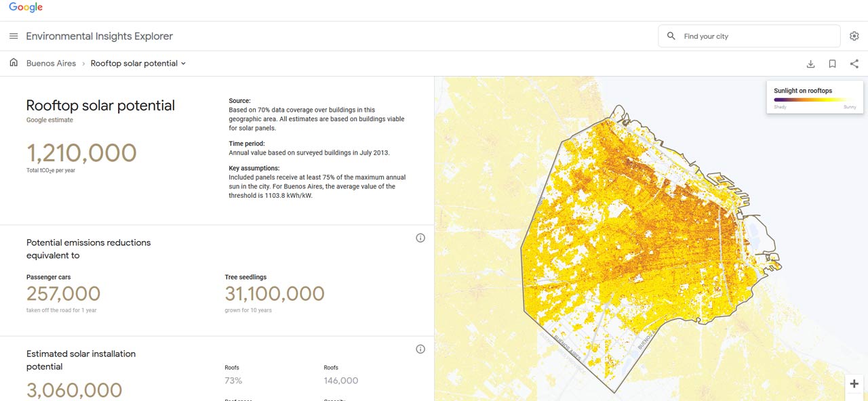Screen dimensions: 868x401
Task: Show info for potential emissions reductions
Action: 420,238
